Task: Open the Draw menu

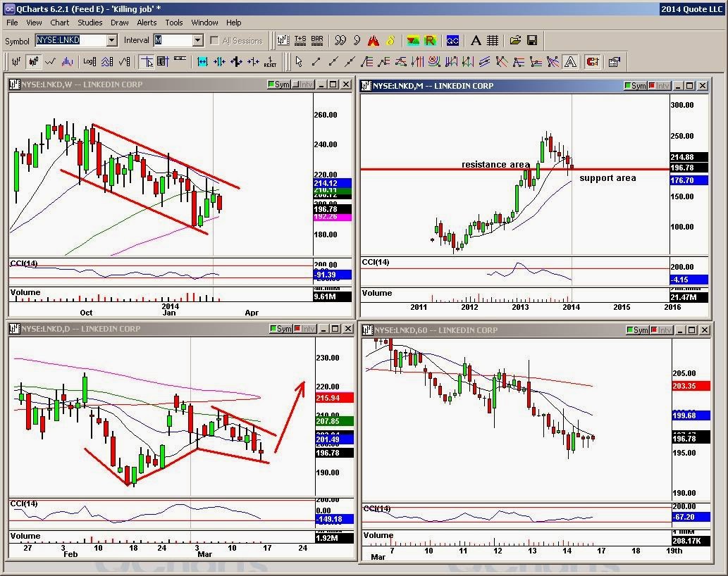Action: pos(119,23)
